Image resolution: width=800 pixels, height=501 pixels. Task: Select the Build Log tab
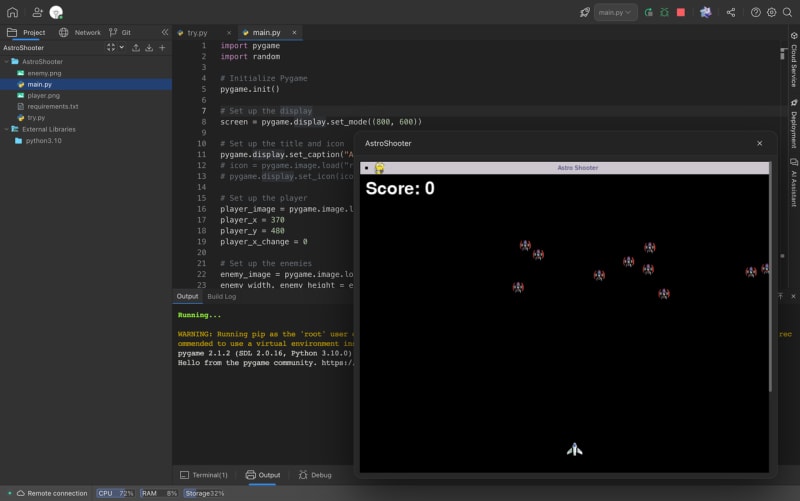pyautogui.click(x=221, y=296)
